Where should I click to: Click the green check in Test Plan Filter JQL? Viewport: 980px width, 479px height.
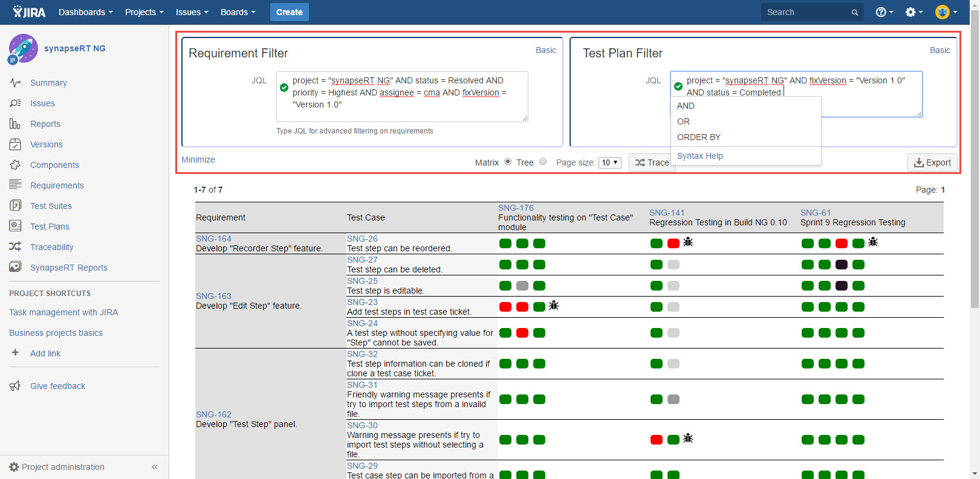pos(678,86)
